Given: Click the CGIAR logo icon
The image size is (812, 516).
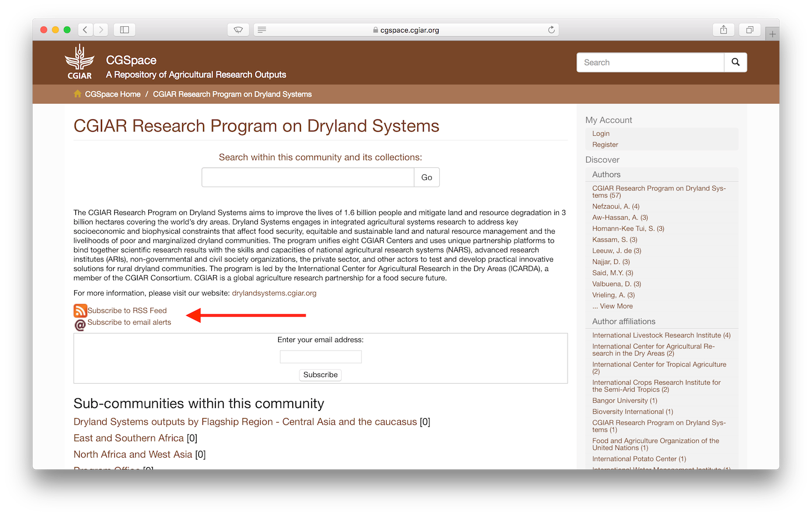Looking at the screenshot, I should click(79, 62).
